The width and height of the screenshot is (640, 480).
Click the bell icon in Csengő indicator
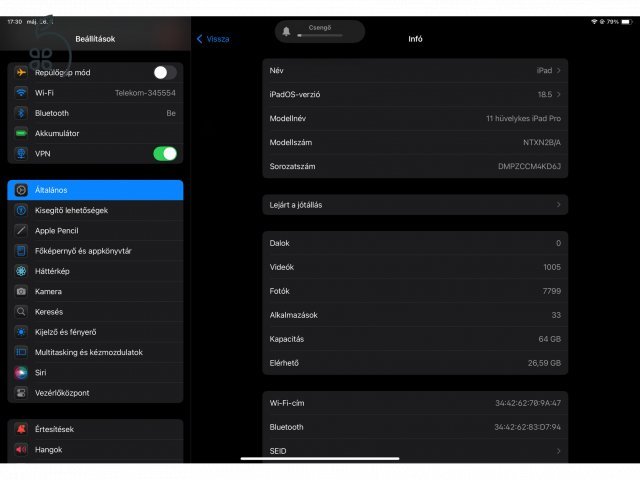(286, 31)
